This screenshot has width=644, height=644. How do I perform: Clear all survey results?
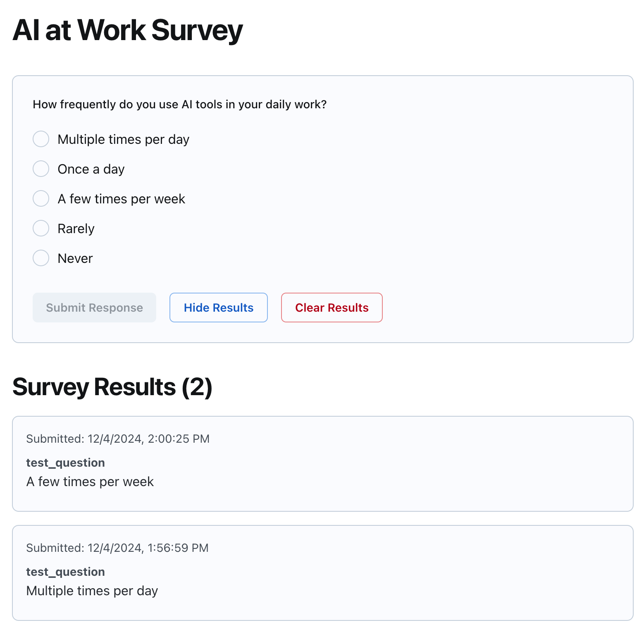[x=332, y=308]
